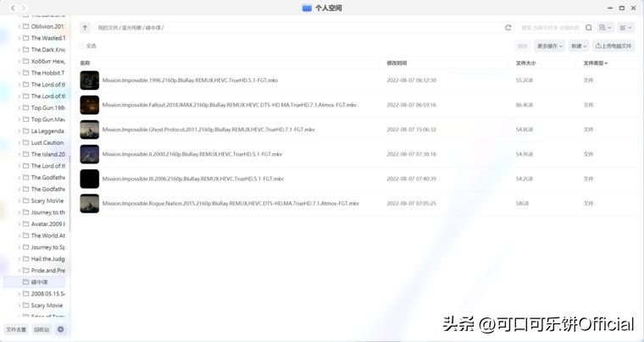Select file name Mission.Impossible.Fallout.2018.IMAX
This screenshot has height=342, width=644.
point(229,105)
